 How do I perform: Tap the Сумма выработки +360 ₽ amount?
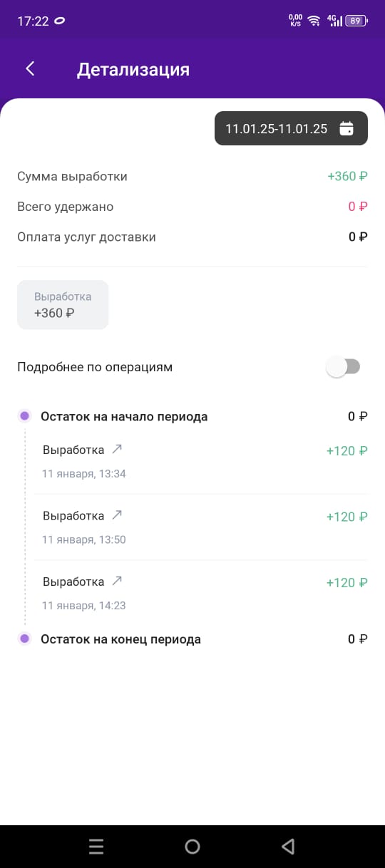pyautogui.click(x=347, y=177)
